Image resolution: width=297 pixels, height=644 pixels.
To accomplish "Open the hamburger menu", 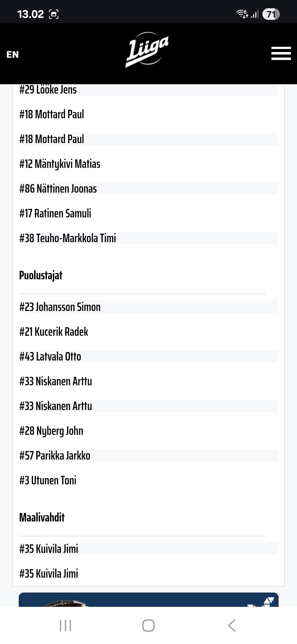I will (x=281, y=53).
